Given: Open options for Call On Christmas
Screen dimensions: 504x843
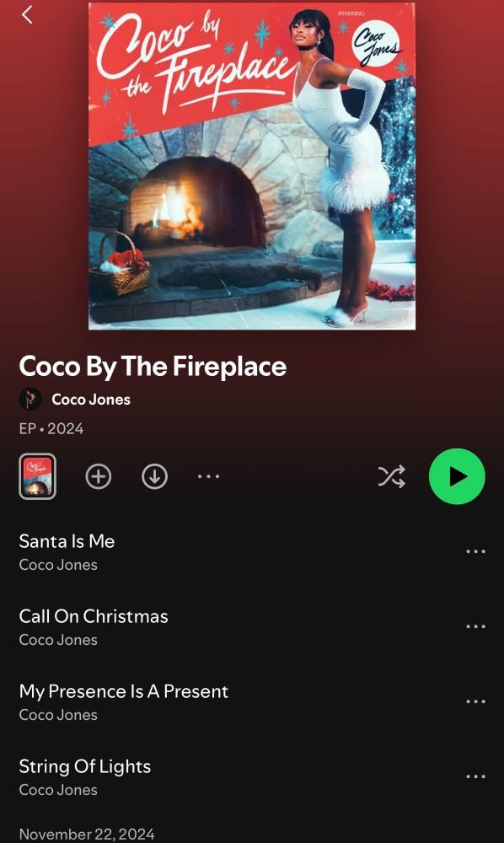Looking at the screenshot, I should [x=475, y=627].
